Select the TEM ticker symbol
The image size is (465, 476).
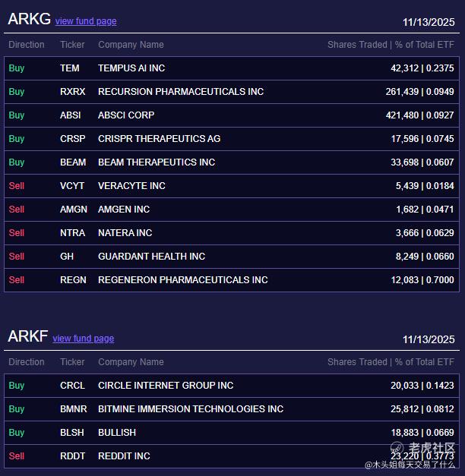[x=70, y=68]
